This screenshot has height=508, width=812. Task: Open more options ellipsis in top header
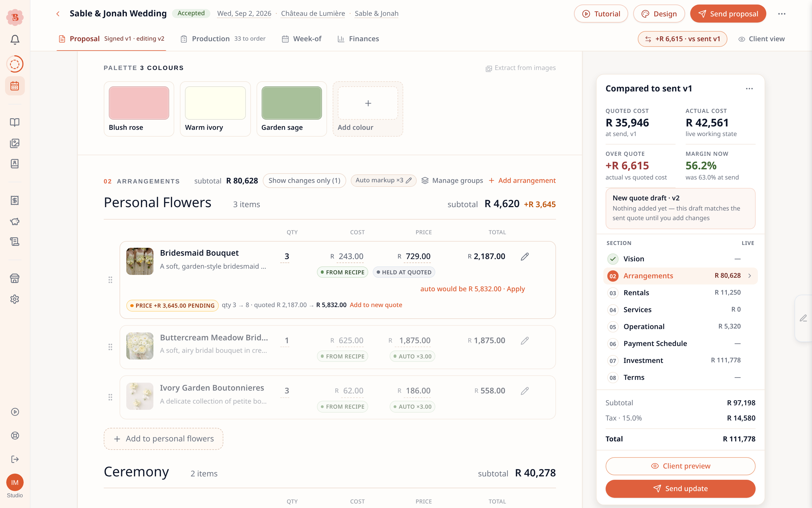click(782, 14)
